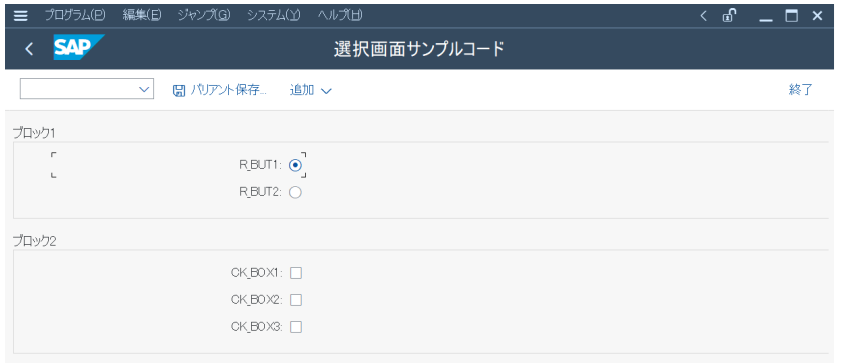
Task: Expand the command field dropdown arrow
Action: click(144, 89)
